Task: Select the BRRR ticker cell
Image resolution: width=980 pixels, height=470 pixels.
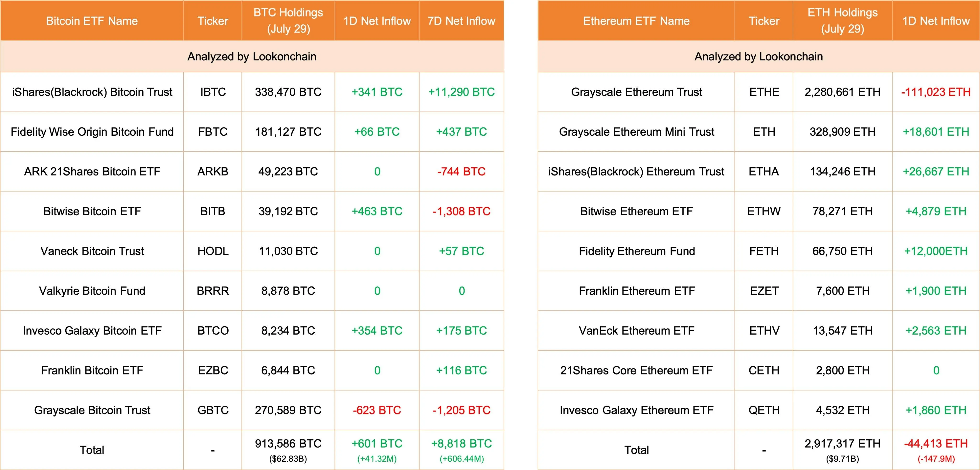Action: tap(213, 291)
